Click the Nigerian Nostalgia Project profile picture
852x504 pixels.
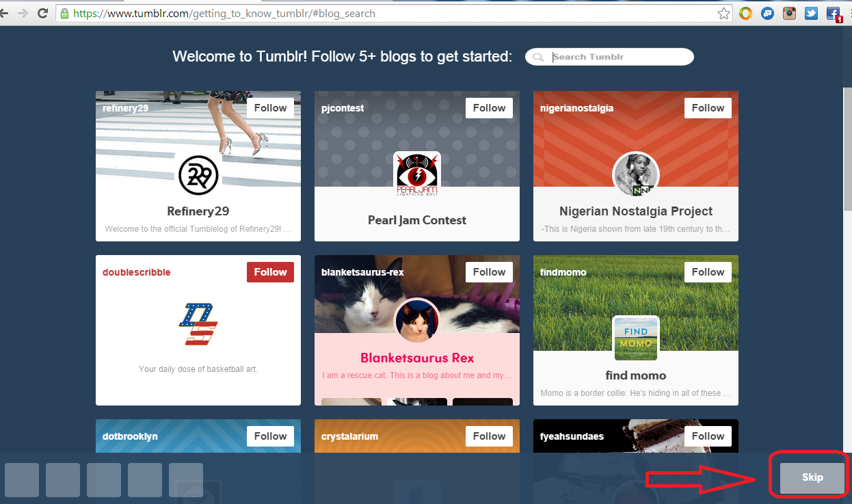[635, 174]
